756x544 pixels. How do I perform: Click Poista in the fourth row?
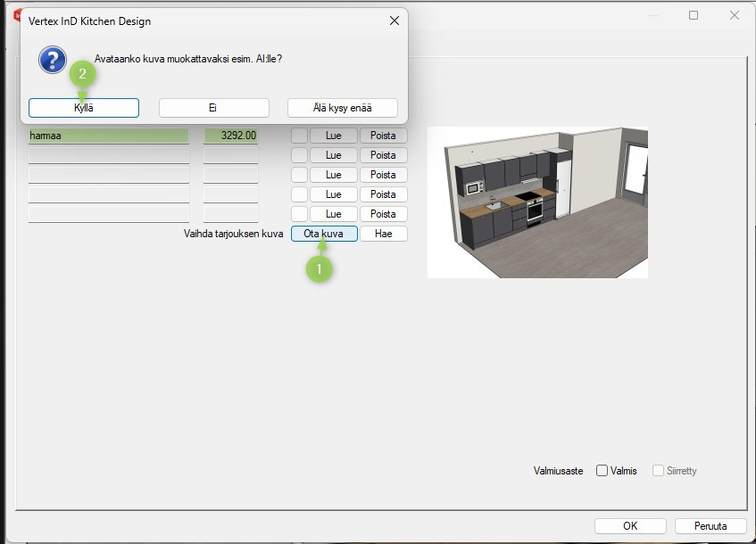point(383,194)
